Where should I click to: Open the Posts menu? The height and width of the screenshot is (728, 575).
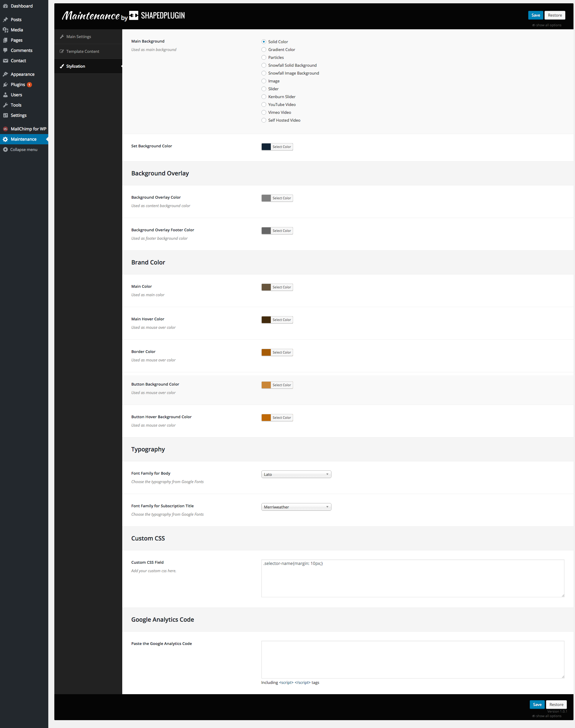pos(24,20)
